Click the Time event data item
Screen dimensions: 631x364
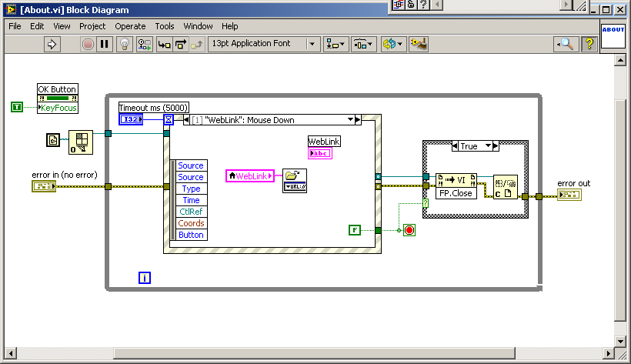tap(191, 200)
